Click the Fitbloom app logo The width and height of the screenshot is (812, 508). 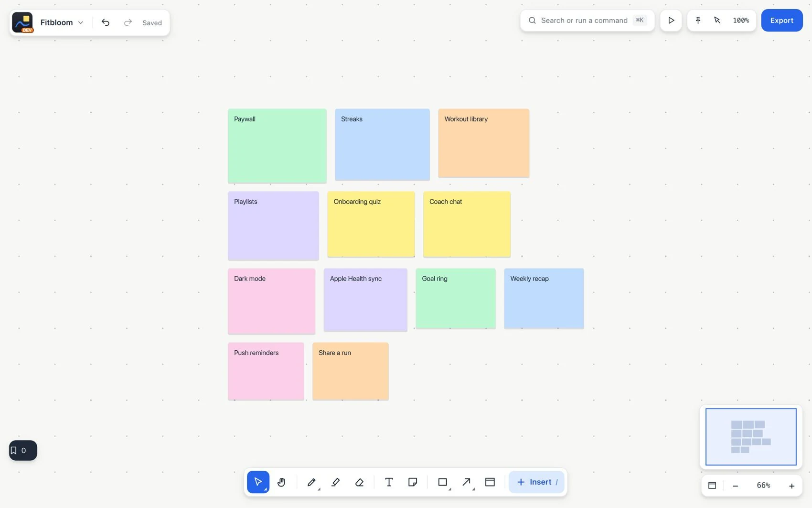22,22
